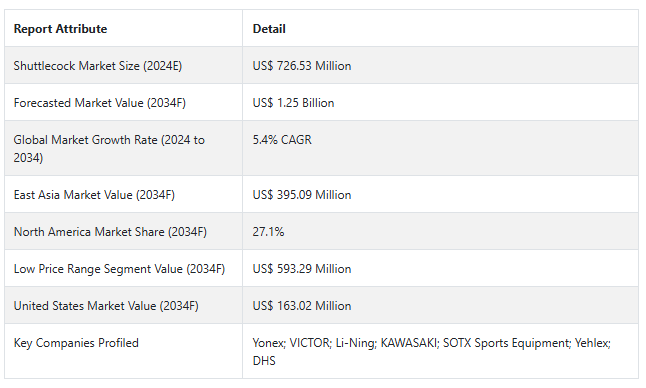
Task: Click the US$ 163.02 Million value
Action: point(302,306)
